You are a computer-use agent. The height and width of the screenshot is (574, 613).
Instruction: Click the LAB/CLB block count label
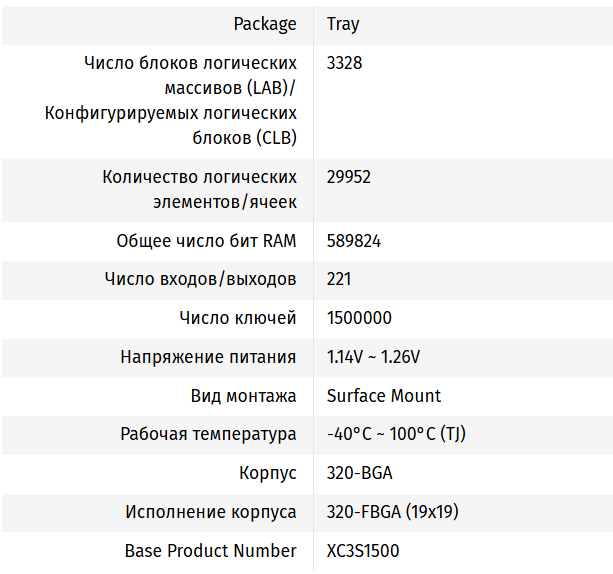coord(171,100)
